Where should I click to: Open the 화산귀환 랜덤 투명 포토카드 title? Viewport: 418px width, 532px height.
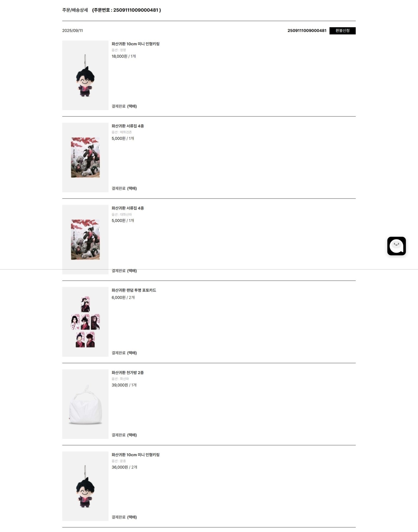pyautogui.click(x=134, y=290)
